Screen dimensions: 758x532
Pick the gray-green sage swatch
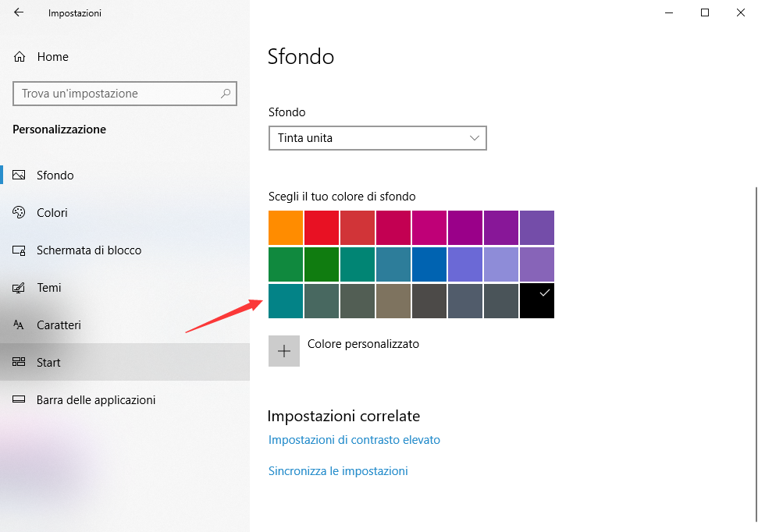coord(322,301)
